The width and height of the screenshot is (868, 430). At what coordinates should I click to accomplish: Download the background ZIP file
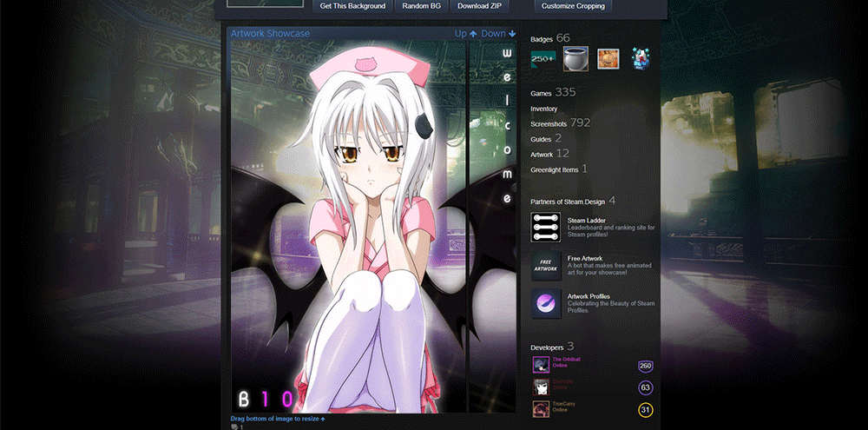pyautogui.click(x=479, y=6)
